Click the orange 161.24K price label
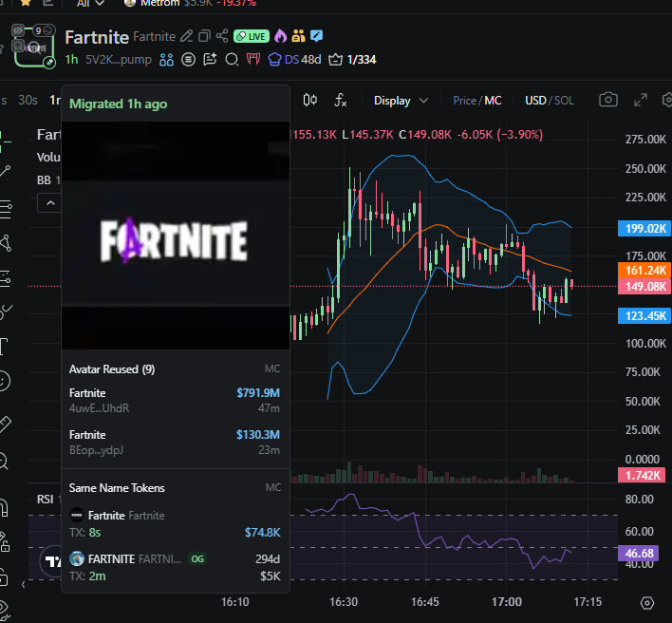672x623 pixels. 644,270
